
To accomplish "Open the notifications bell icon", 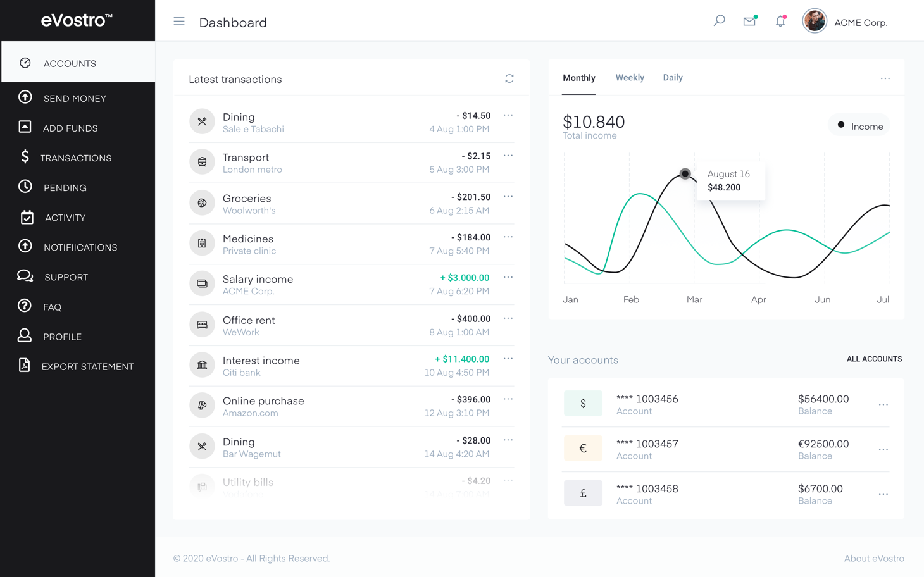I will click(780, 22).
